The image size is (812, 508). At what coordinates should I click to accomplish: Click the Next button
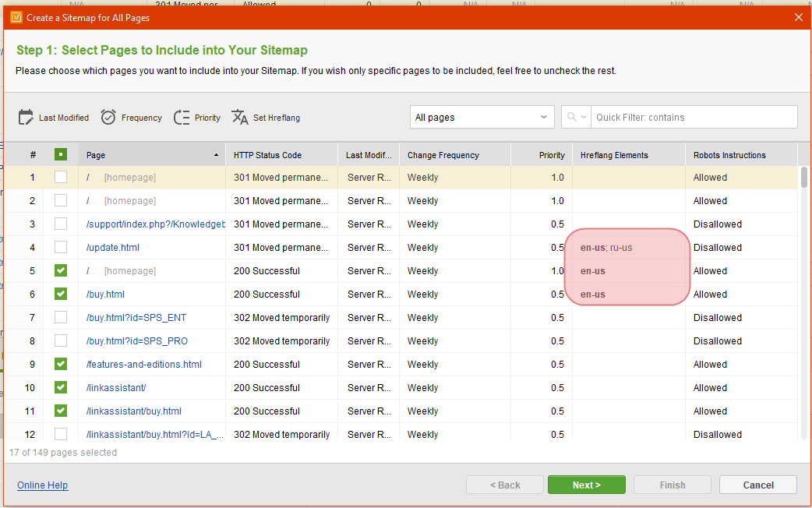coord(586,485)
